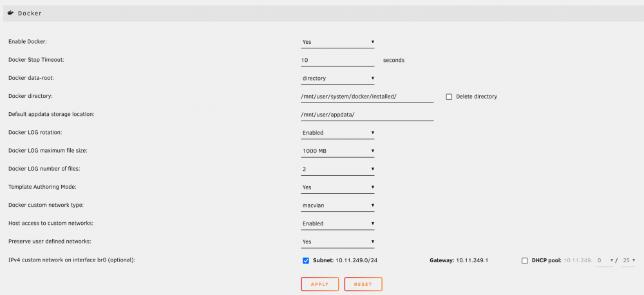Open Host access to custom networks dropdown
Image resolution: width=644 pixels, height=295 pixels.
[337, 224]
